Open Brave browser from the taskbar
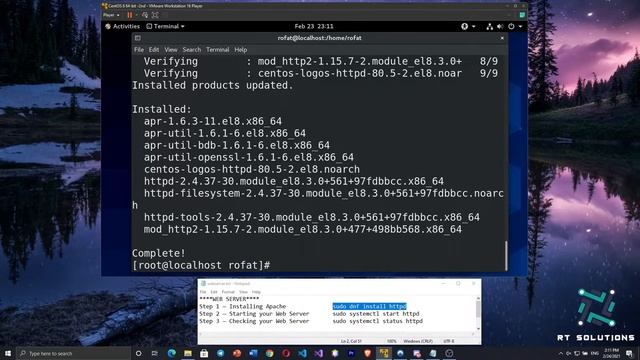Viewport: 640px width, 360px height. (x=367, y=353)
